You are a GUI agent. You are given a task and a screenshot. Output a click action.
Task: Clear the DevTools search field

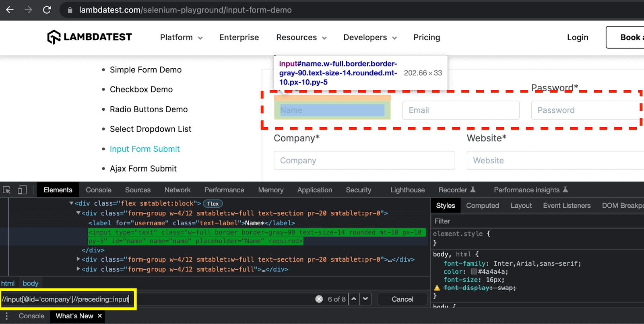pyautogui.click(x=319, y=299)
